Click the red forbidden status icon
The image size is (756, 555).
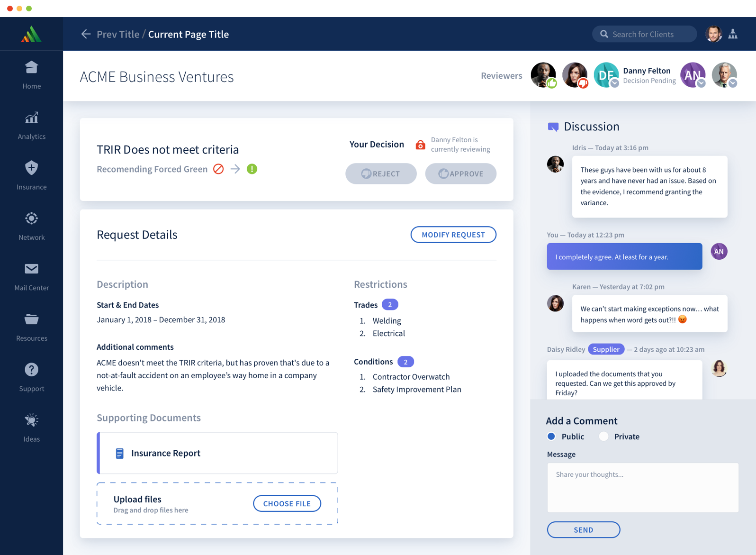(x=218, y=169)
